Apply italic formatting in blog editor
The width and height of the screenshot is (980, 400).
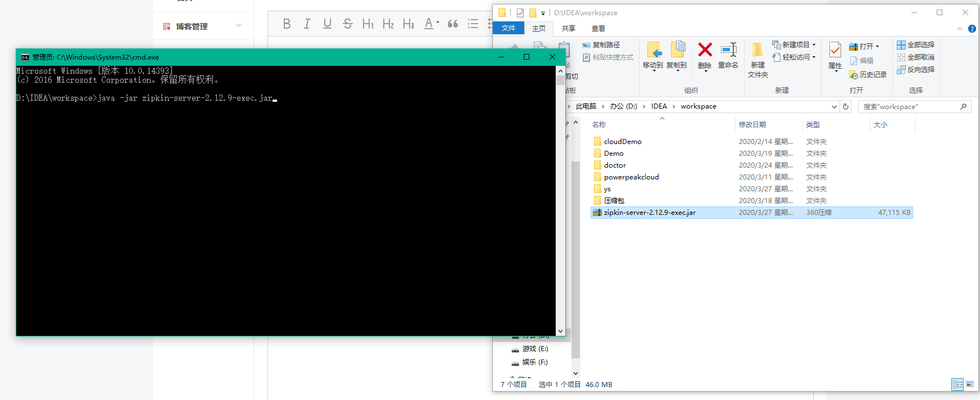307,24
